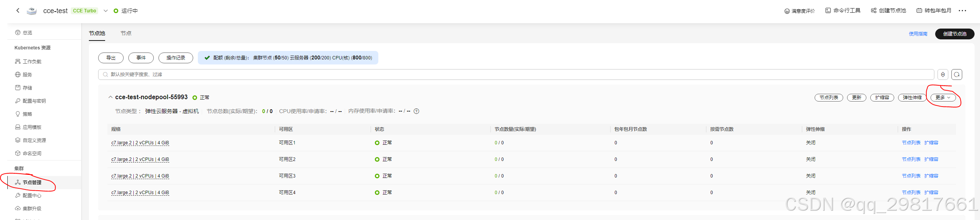Click 扩缩容 link for 可用区3 row
Viewport: 980px width, 220px height.
click(x=931, y=176)
